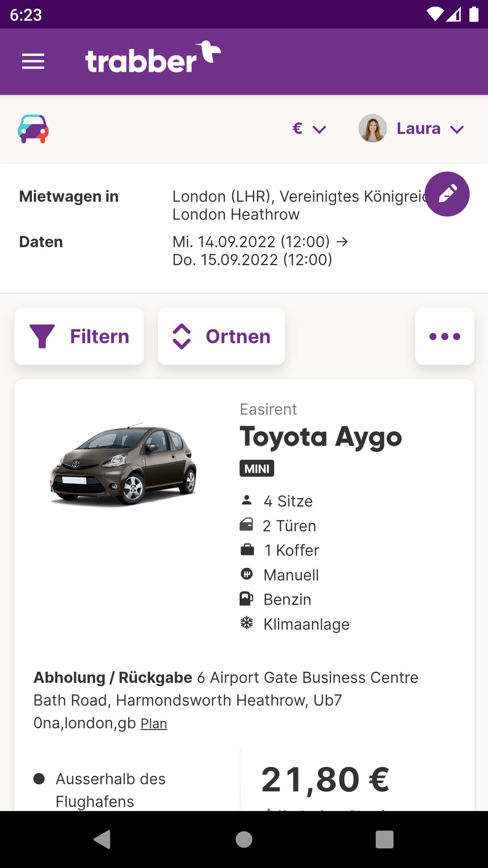Select the Toyota Aygo title
Screen dimensions: 488x868
point(321,437)
